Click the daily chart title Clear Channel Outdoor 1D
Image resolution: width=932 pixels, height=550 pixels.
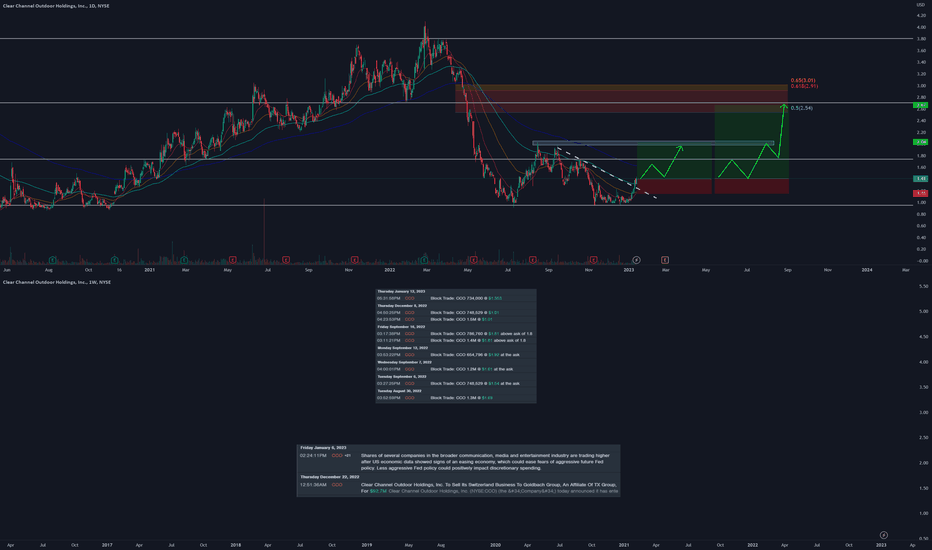pos(56,6)
